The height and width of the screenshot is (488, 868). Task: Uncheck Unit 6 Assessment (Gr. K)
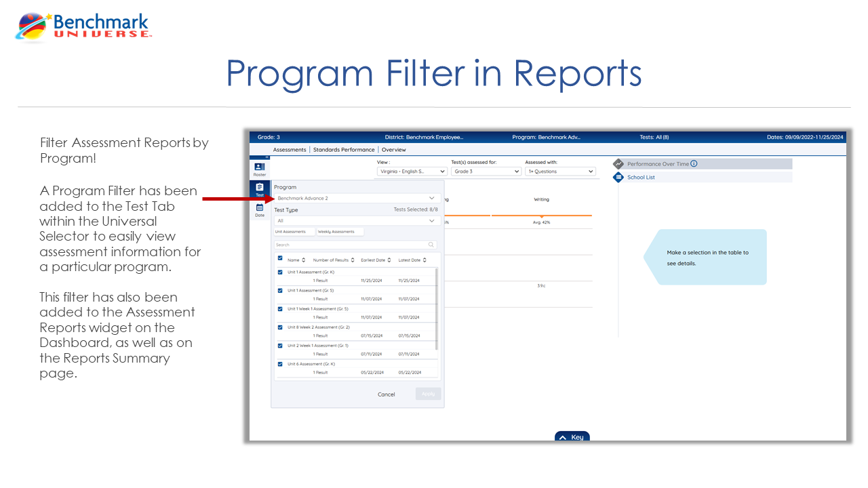coord(280,364)
